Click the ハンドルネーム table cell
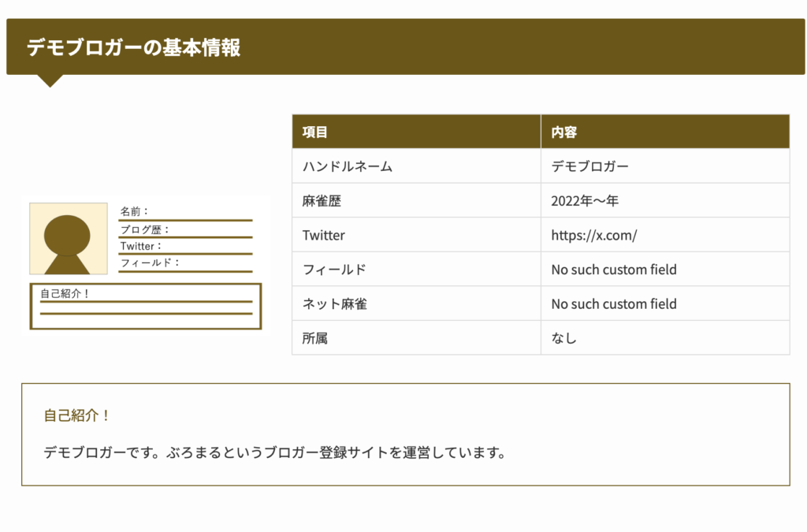This screenshot has height=532, width=807. pos(348,166)
